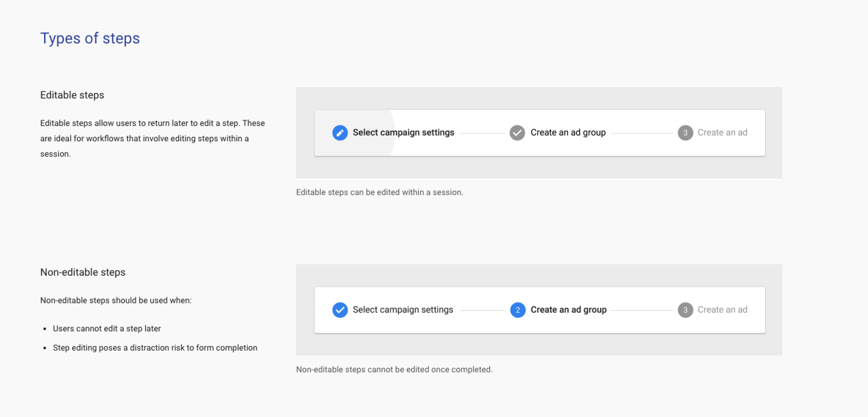Select 'Create an ad group' in editable stepper

tap(568, 133)
